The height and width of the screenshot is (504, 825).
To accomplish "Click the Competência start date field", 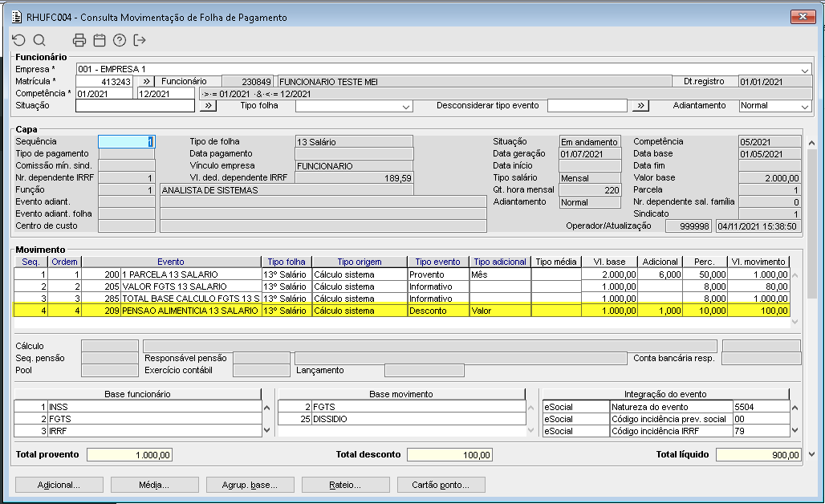I will pyautogui.click(x=104, y=93).
